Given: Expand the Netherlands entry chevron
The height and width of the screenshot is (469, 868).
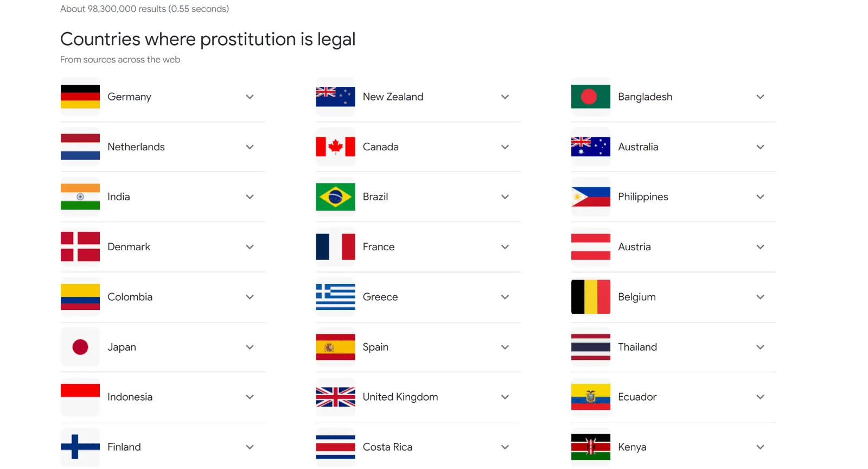Looking at the screenshot, I should click(250, 147).
